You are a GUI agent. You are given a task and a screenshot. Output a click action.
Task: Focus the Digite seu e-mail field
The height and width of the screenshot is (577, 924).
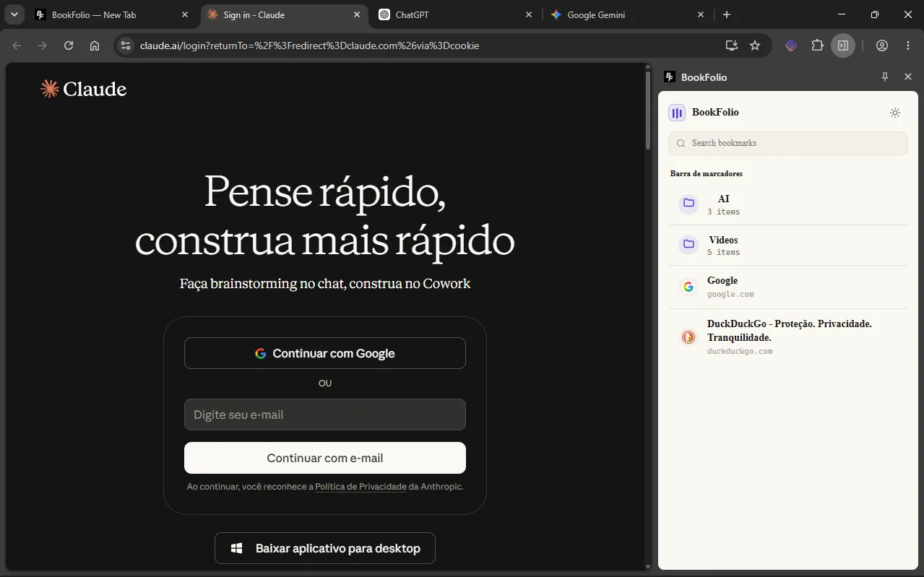[x=325, y=415]
